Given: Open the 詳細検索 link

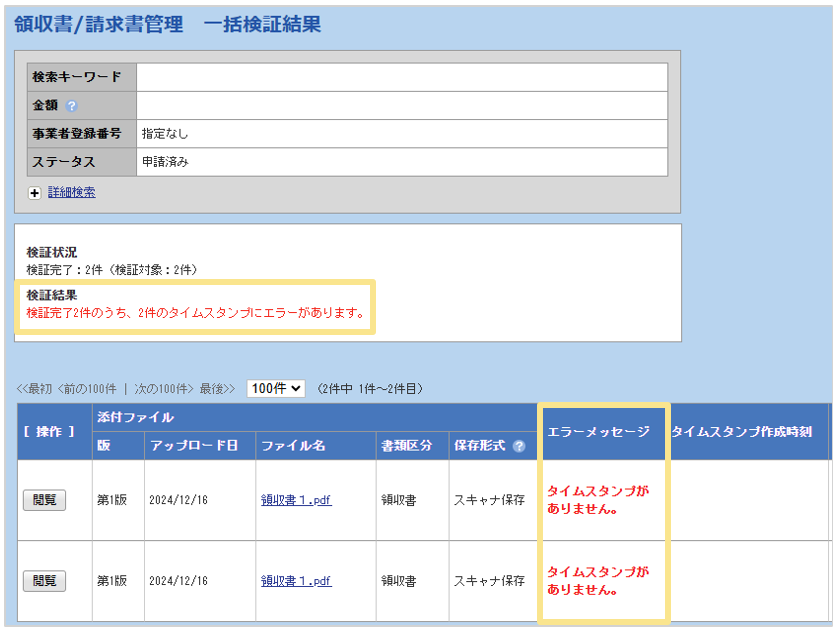Looking at the screenshot, I should pyautogui.click(x=72, y=193).
